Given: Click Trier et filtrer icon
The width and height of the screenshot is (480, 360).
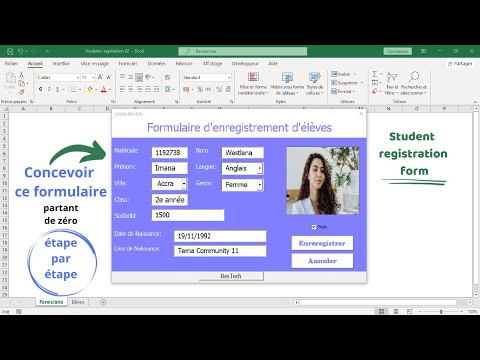Looking at the screenshot, I should pyautogui.click(x=392, y=77).
